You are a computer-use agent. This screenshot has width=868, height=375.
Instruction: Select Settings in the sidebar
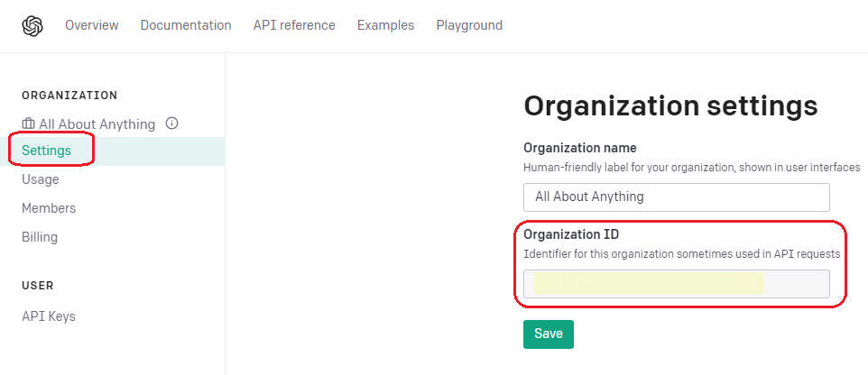(x=113, y=151)
